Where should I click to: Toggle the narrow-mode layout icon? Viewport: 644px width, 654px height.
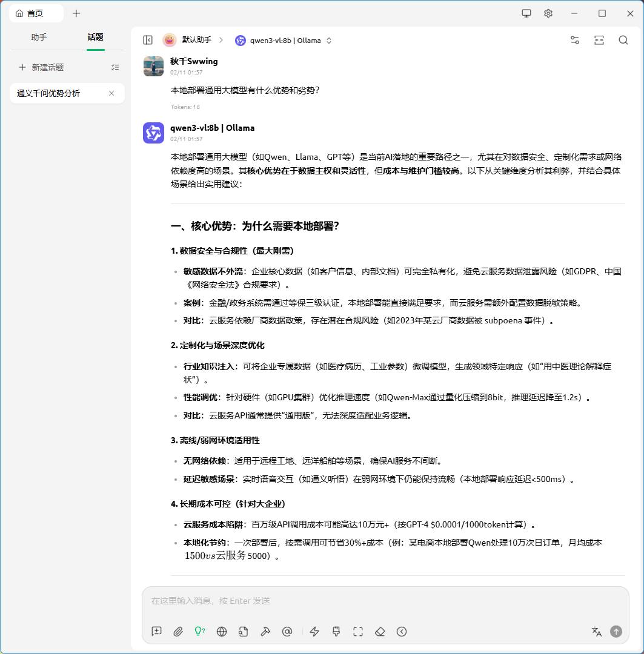pyautogui.click(x=599, y=40)
